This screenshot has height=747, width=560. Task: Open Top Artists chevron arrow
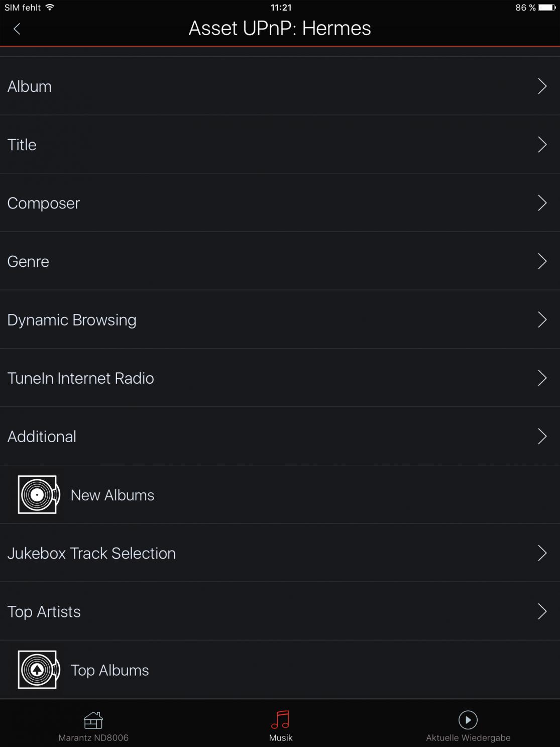pos(542,611)
